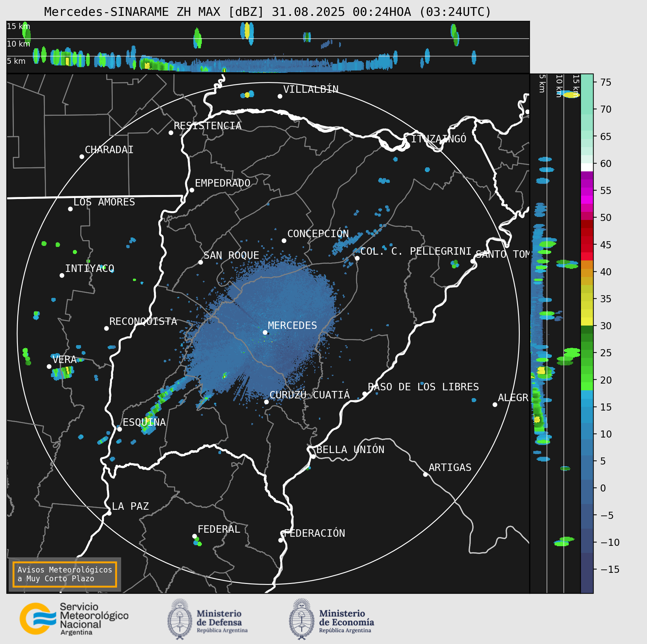Screen dimensions: 647x644
Task: Click the 5 km label in side profile
Action: coord(542,83)
